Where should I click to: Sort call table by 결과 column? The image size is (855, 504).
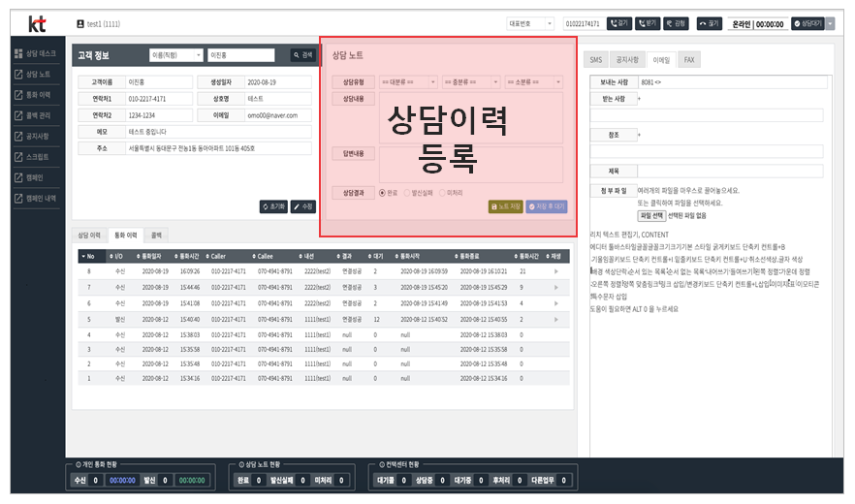[x=343, y=257]
